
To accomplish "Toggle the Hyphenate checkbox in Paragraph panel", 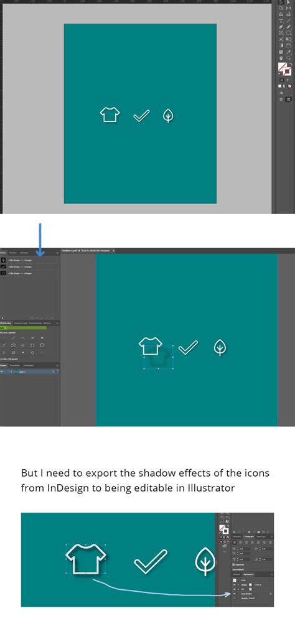I will (x=233, y=565).
